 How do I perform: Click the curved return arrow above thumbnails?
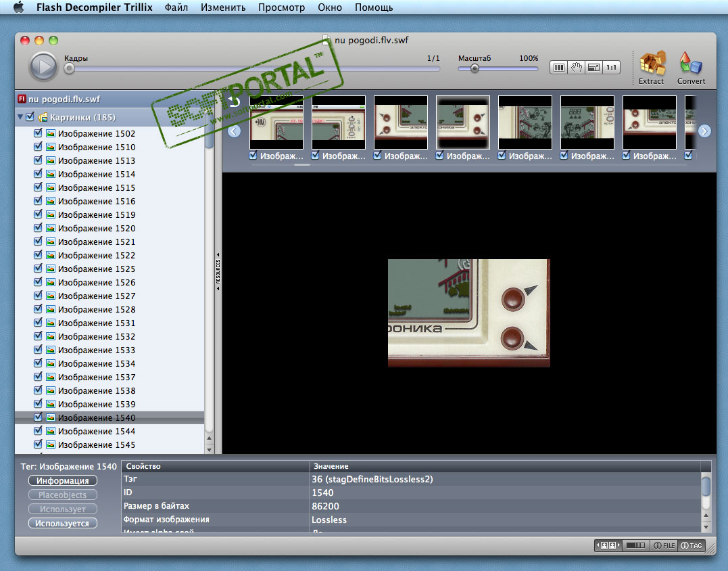[x=235, y=101]
